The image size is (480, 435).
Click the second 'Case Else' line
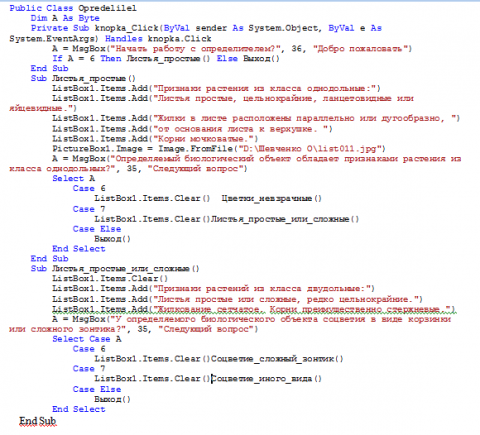97,389
